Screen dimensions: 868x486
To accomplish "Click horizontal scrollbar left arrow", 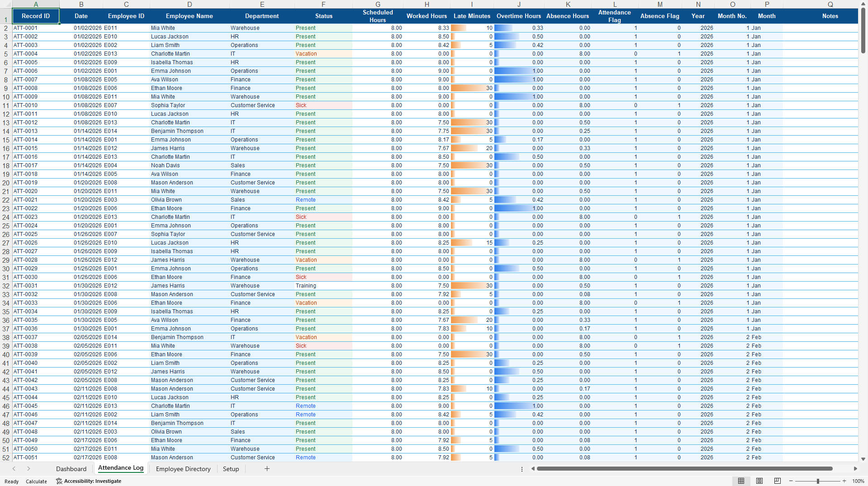I will [533, 469].
